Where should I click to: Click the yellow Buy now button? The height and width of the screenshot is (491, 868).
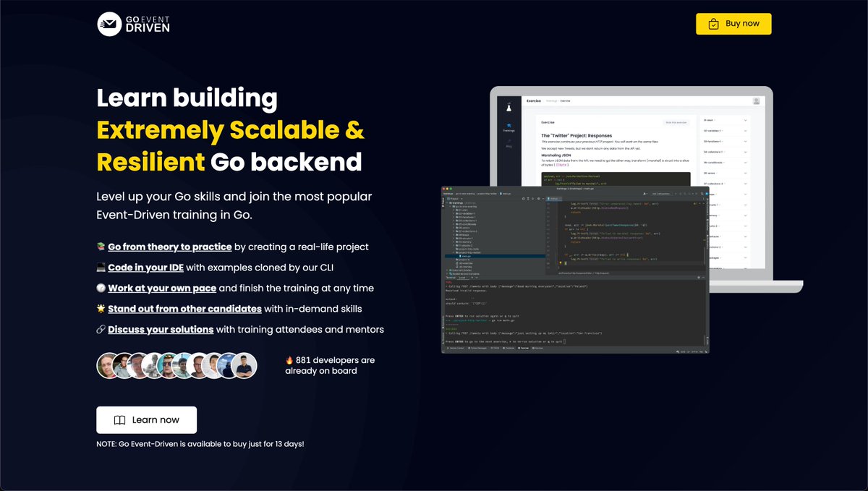[x=733, y=24]
